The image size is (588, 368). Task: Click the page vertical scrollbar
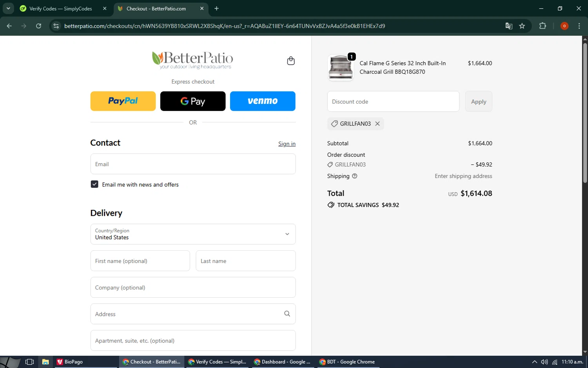point(585,113)
